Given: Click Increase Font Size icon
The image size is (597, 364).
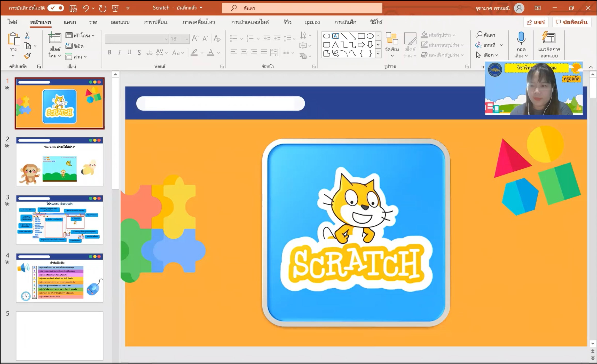Looking at the screenshot, I should (195, 38).
